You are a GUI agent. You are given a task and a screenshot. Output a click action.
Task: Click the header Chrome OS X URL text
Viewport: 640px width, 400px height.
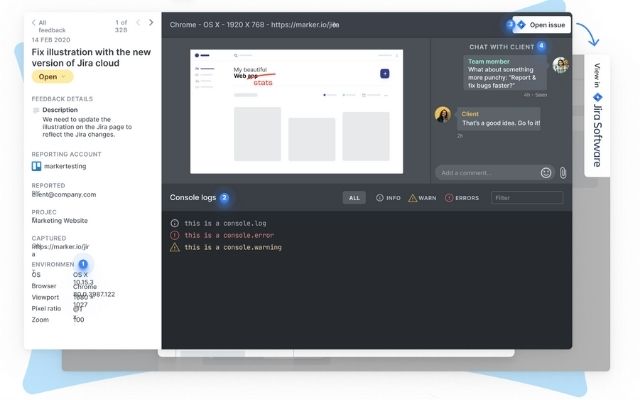(x=255, y=25)
